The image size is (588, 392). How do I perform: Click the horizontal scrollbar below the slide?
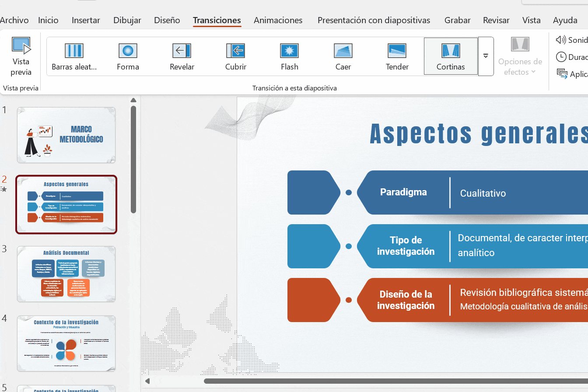394,381
